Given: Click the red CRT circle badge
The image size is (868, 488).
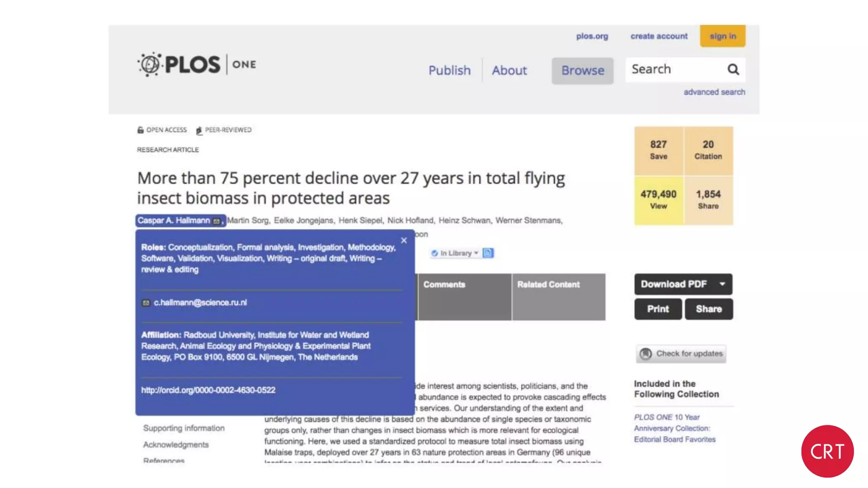Looking at the screenshot, I should pos(827,451).
